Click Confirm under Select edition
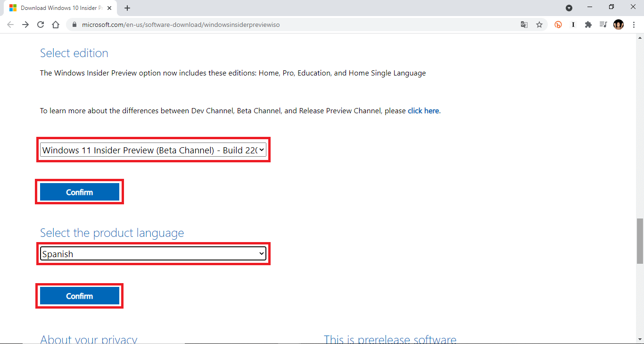 click(80, 192)
